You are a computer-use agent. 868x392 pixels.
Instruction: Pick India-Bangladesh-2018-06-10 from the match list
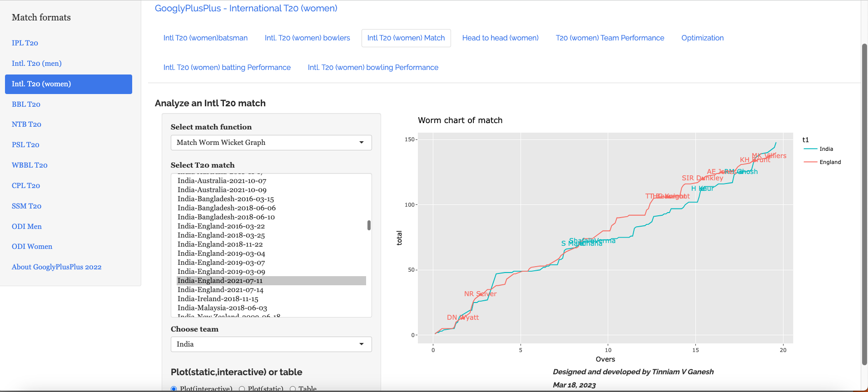click(226, 217)
